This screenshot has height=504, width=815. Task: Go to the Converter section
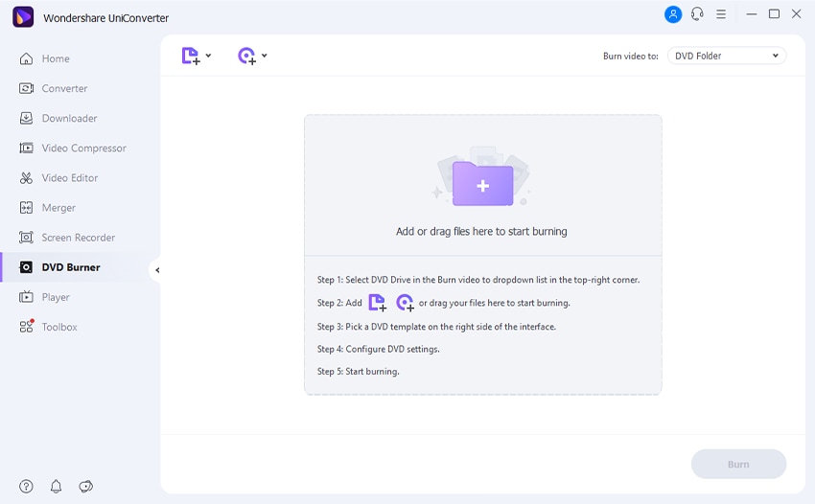pyautogui.click(x=64, y=88)
